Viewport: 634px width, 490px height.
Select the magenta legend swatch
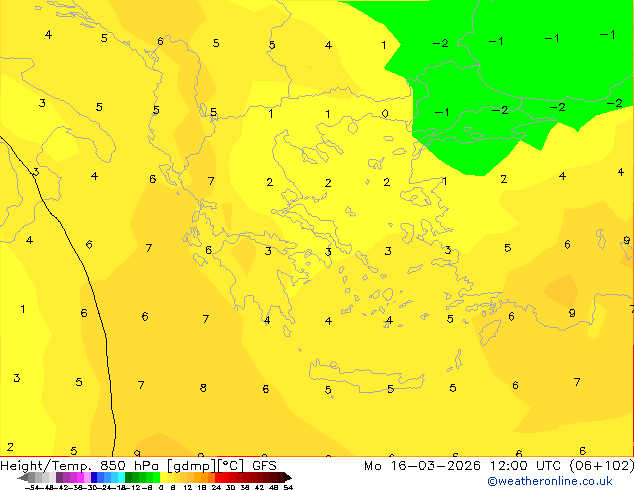(x=80, y=478)
